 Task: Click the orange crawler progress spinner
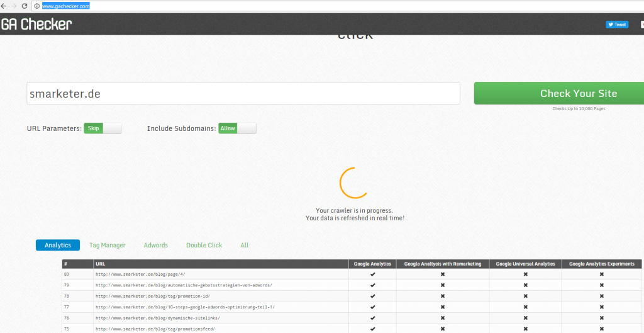point(353,183)
